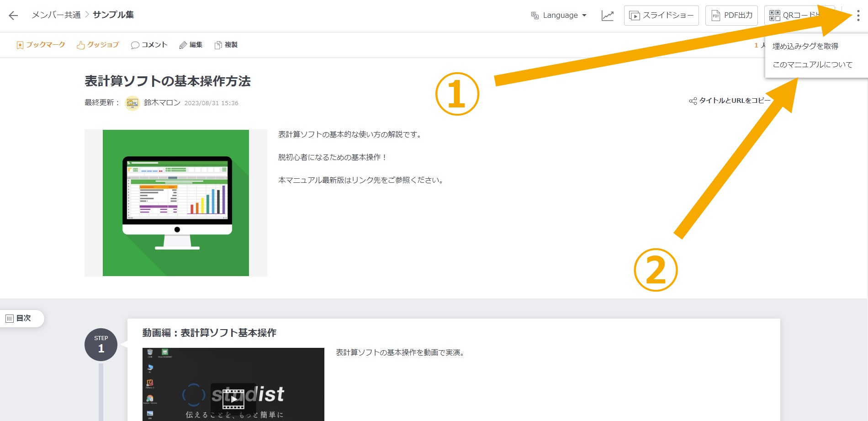
Task: Open the 目次 table of contents
Action: [19, 318]
